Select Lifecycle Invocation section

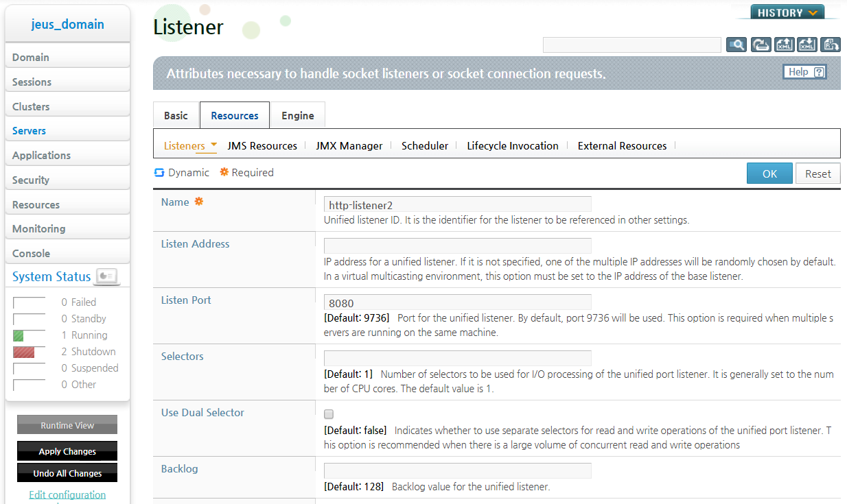click(x=513, y=146)
